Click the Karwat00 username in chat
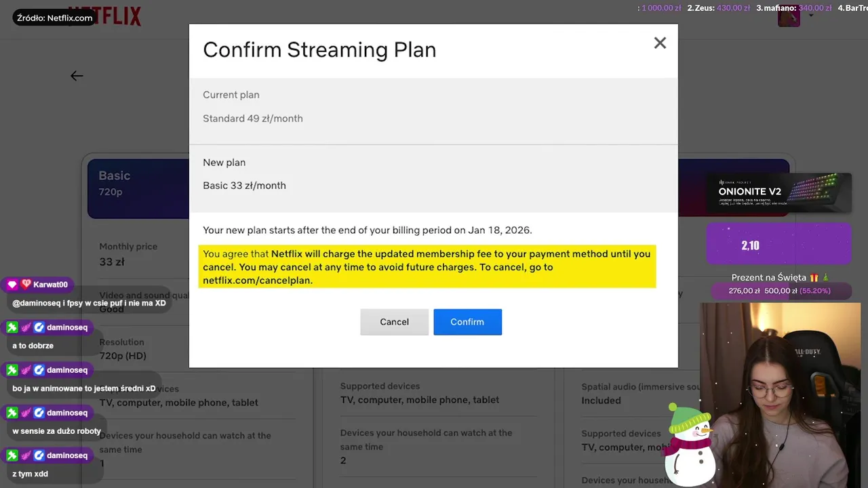The image size is (868, 488). tap(51, 285)
